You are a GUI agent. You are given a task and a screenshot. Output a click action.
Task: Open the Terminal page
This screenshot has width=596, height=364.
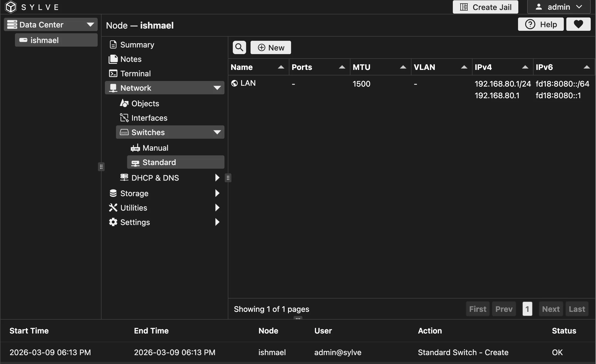[135, 74]
